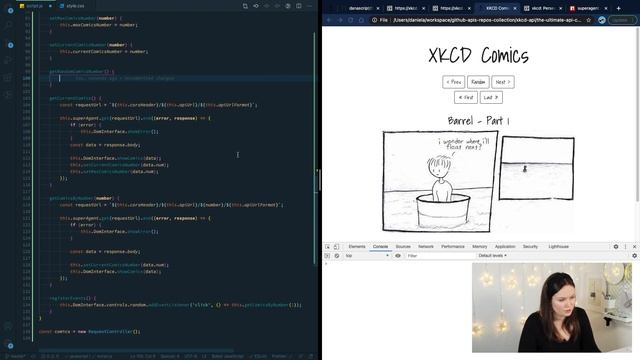Open DevTools settings gear in tab bar

[x=616, y=247]
